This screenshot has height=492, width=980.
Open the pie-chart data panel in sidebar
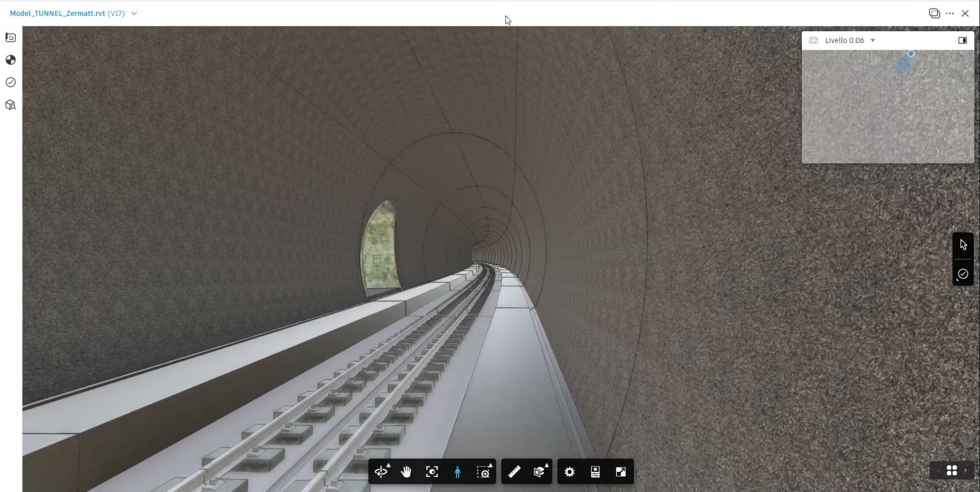[11, 60]
